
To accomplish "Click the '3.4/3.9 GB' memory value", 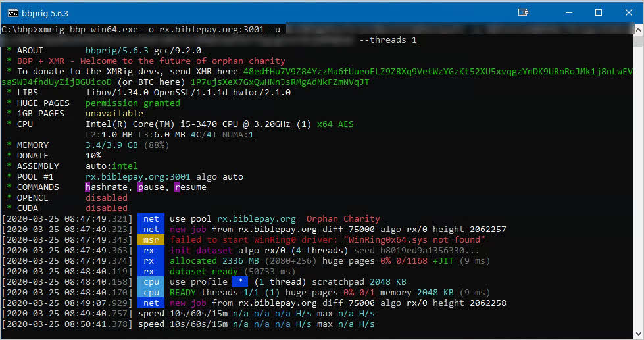I will tap(112, 145).
